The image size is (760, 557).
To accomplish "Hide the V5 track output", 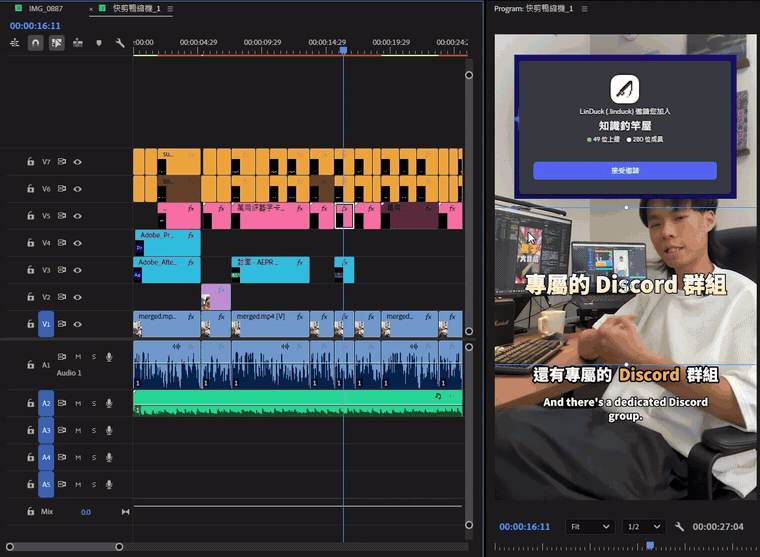I will [x=78, y=216].
